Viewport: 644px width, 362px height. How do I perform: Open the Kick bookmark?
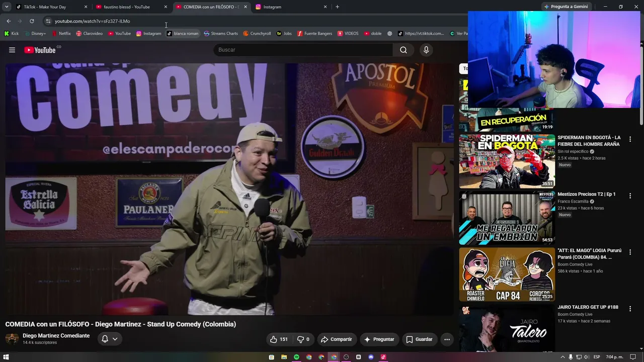(x=12, y=34)
